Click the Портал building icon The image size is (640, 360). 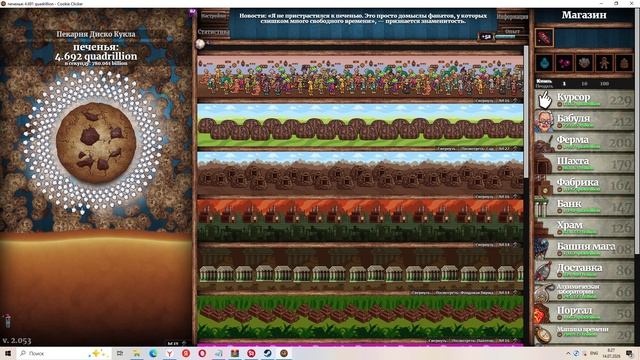coord(543,313)
